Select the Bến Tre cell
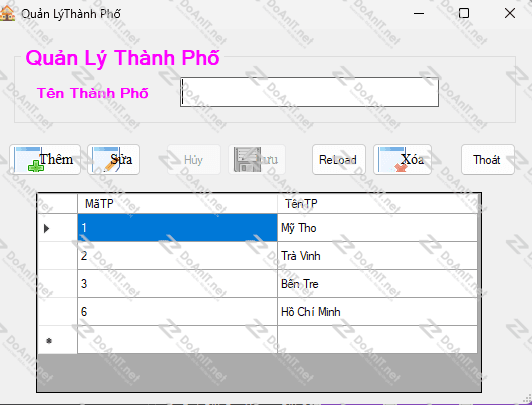 [x=377, y=284]
